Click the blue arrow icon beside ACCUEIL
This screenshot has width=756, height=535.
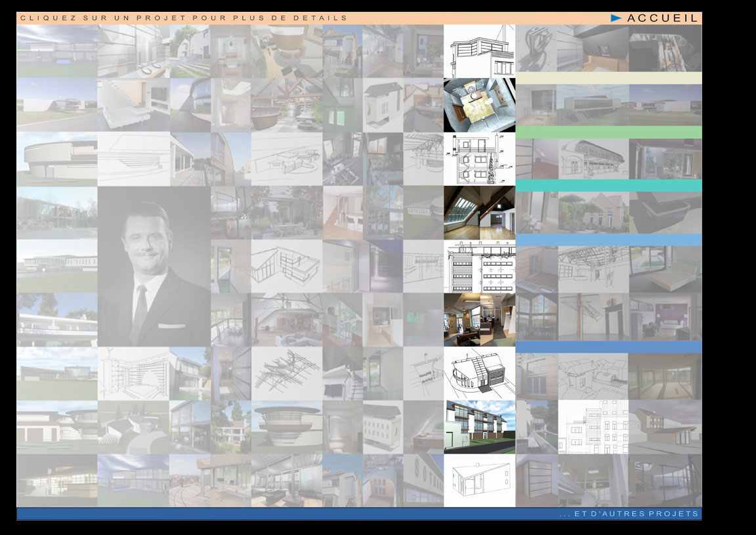click(x=616, y=18)
